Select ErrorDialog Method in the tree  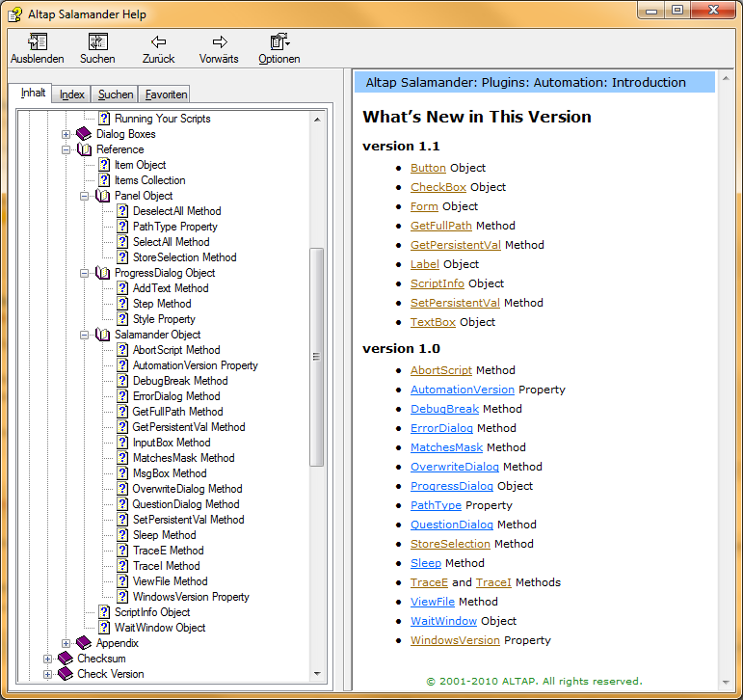tap(176, 396)
